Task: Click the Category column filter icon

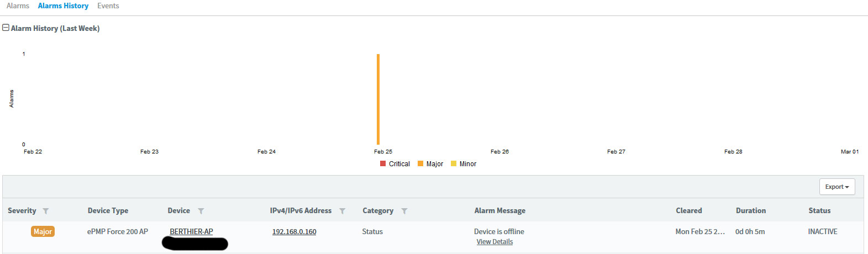Action: [404, 211]
